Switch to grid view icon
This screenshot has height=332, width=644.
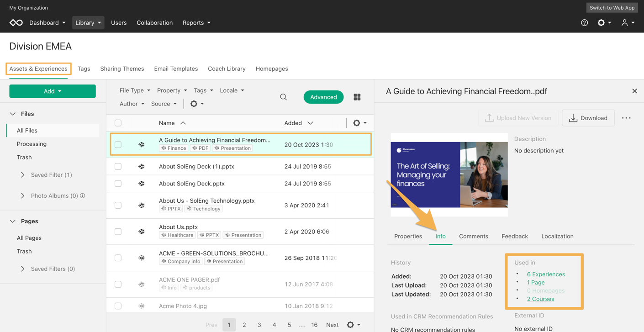(357, 97)
